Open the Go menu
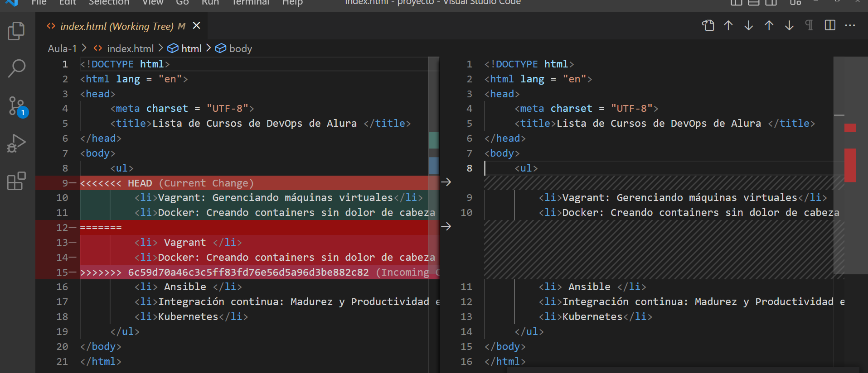Image resolution: width=868 pixels, height=373 pixels. pos(182,3)
